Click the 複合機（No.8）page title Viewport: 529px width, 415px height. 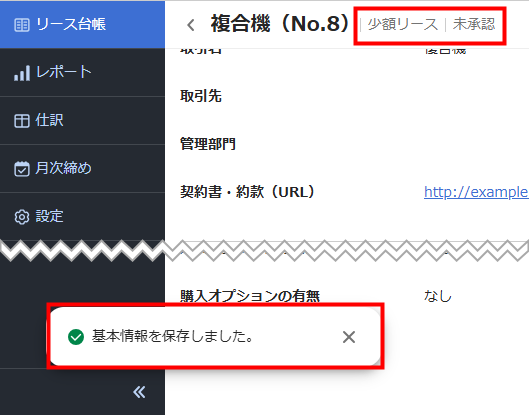pyautogui.click(x=279, y=24)
